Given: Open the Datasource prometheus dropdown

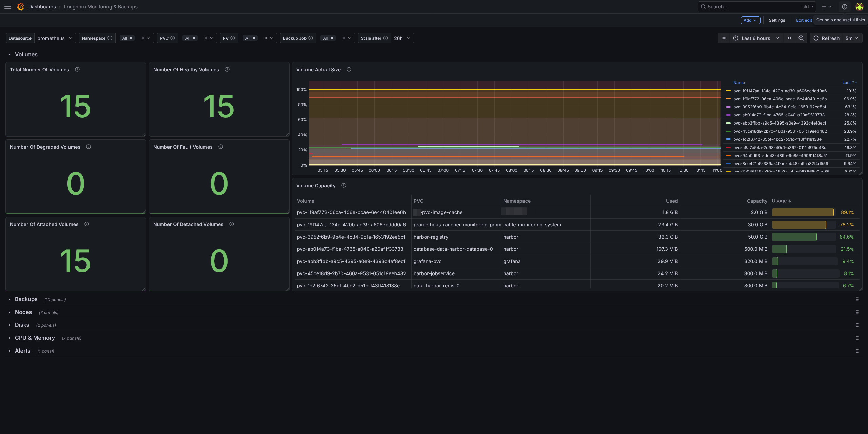Looking at the screenshot, I should tap(55, 38).
